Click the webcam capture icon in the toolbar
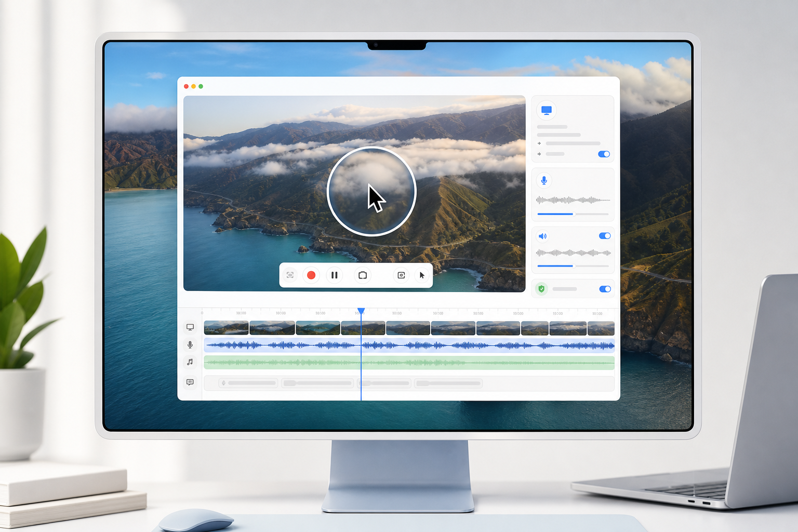The image size is (798, 532). [401, 275]
